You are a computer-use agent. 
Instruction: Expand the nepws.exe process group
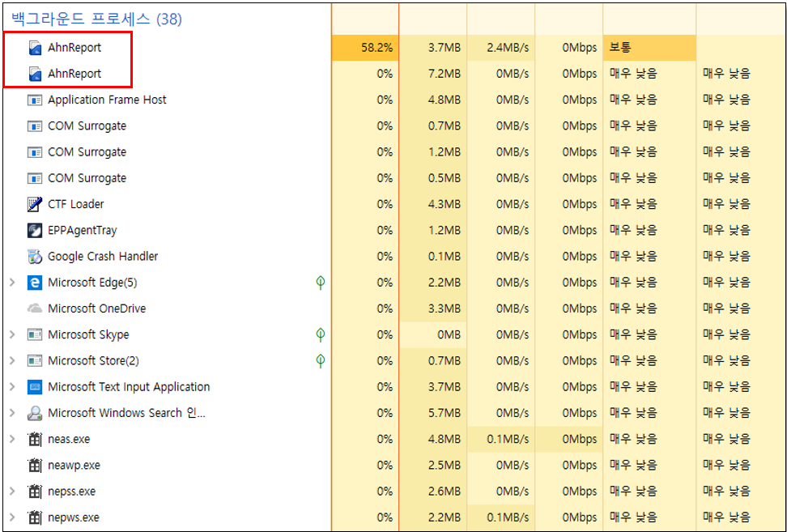coord(12,517)
